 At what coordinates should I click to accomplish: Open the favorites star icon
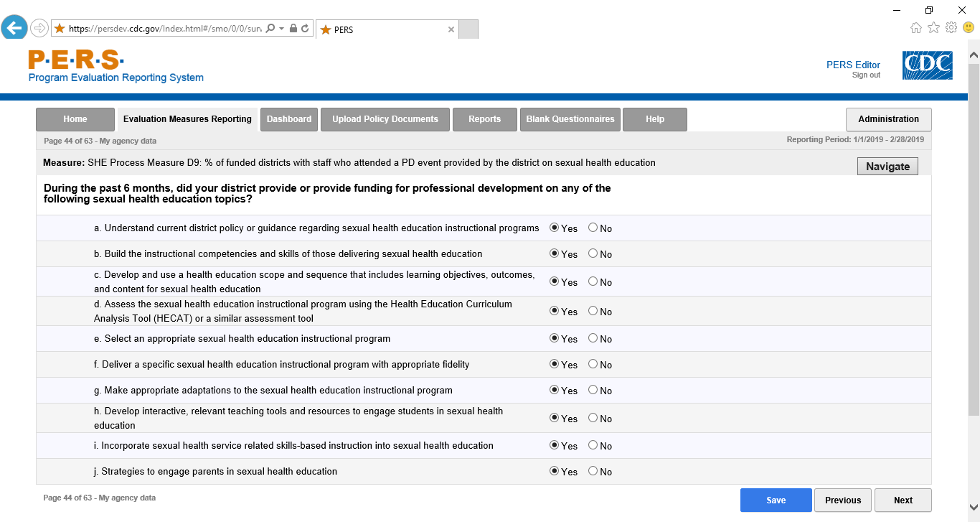tap(933, 28)
